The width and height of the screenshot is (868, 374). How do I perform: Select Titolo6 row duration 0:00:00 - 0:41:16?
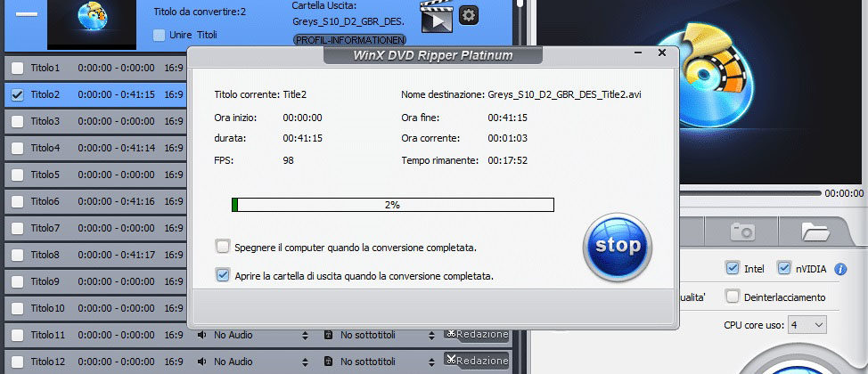click(116, 201)
